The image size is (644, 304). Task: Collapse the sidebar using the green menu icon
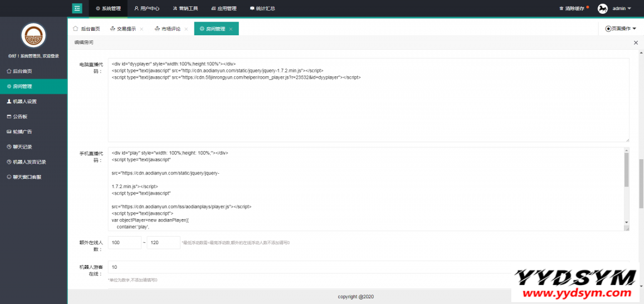click(x=77, y=8)
